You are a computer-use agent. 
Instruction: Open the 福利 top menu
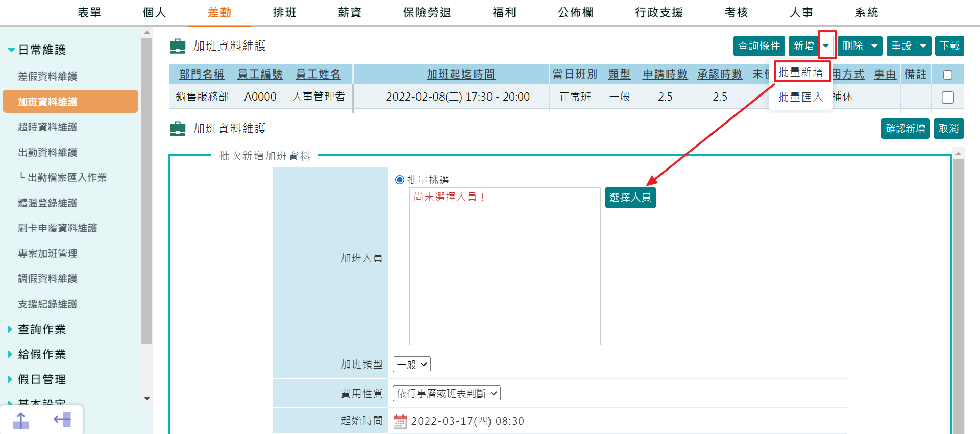504,13
